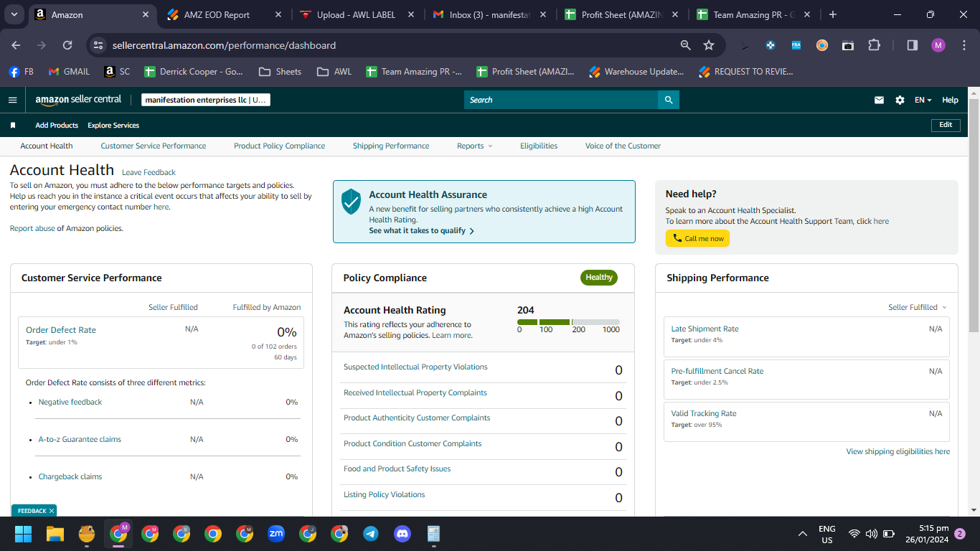Click inside the Seller Central Search field

coord(561,100)
